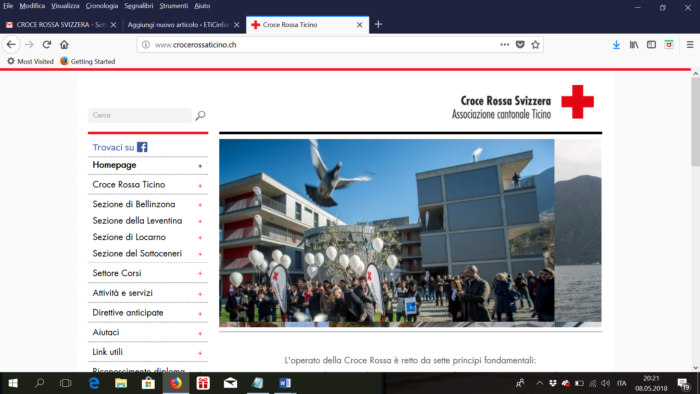
Task: Open File Explorer from taskbar
Action: (121, 383)
